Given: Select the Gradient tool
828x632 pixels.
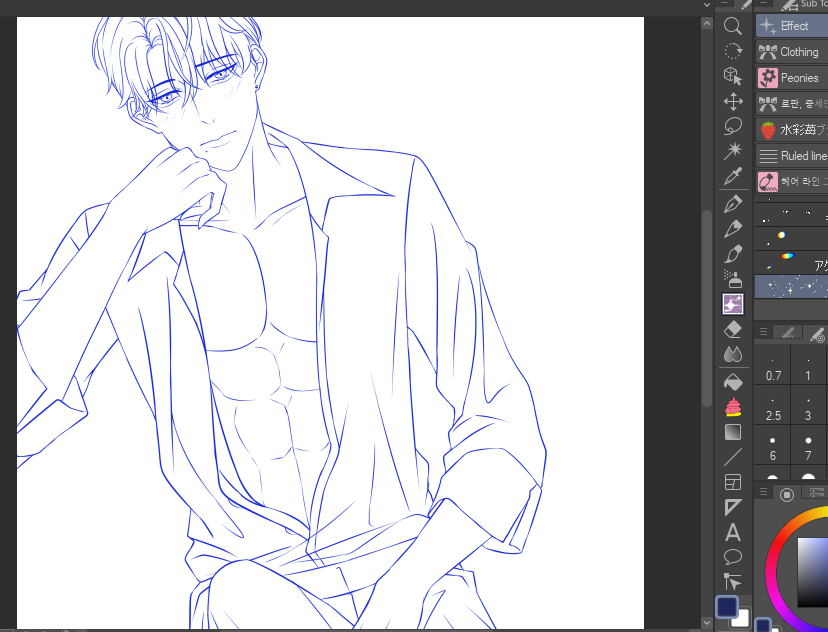Looking at the screenshot, I should (x=732, y=432).
